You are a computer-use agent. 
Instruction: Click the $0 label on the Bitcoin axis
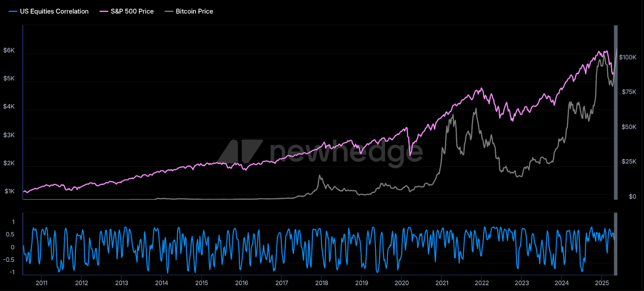coord(632,197)
